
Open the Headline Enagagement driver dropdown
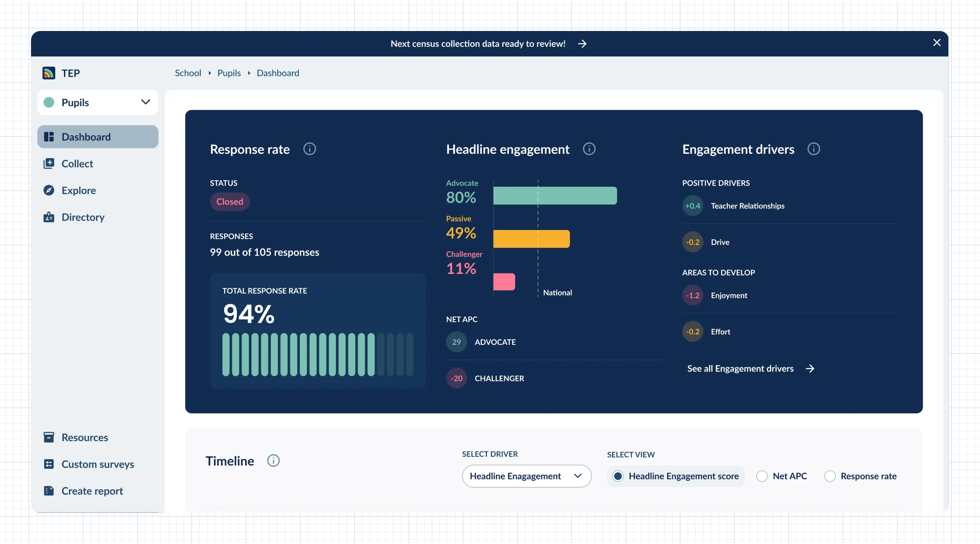(x=526, y=476)
